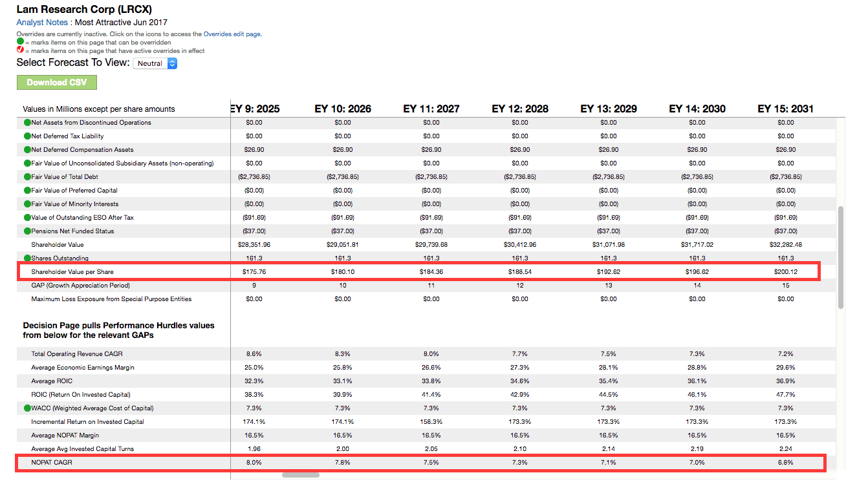
Task: Click the EY 14: 2030 column header
Action: pos(697,109)
